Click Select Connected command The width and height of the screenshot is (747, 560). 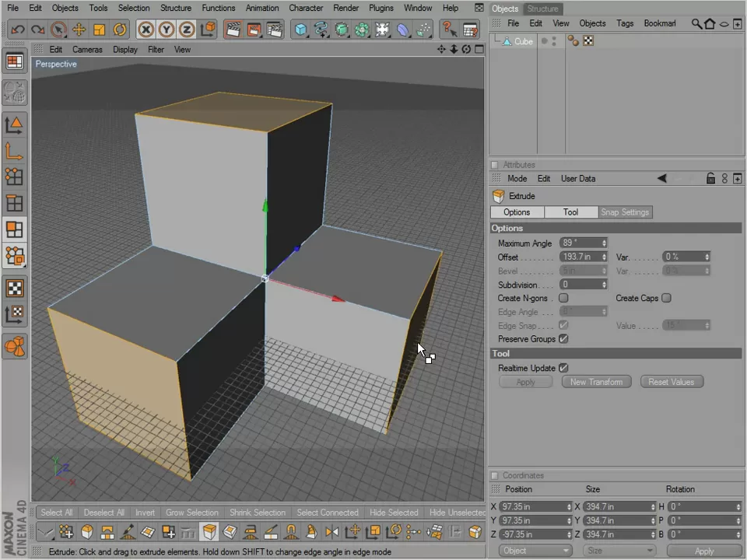click(x=328, y=513)
